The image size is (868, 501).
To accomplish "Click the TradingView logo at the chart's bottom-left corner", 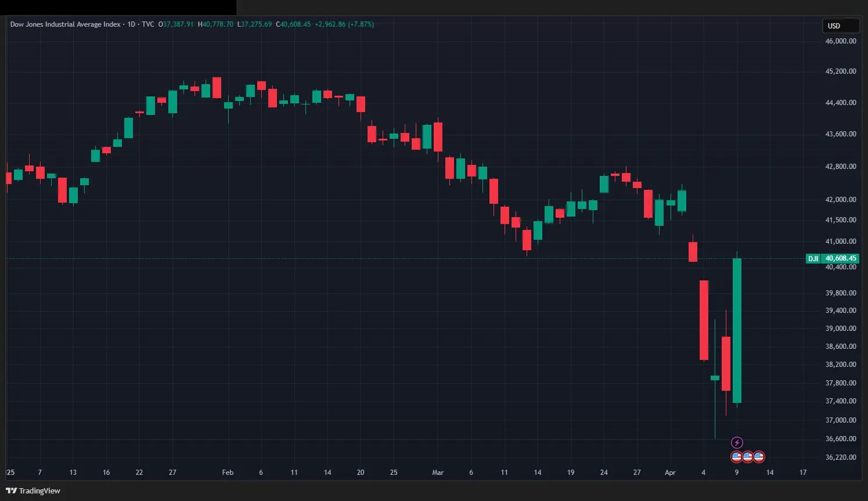I will tap(33, 491).
